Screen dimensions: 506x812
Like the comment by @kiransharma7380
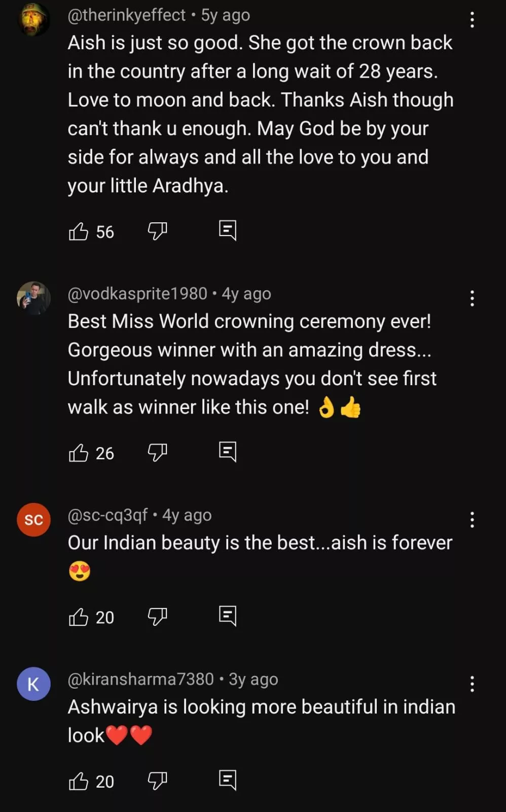[79, 781]
